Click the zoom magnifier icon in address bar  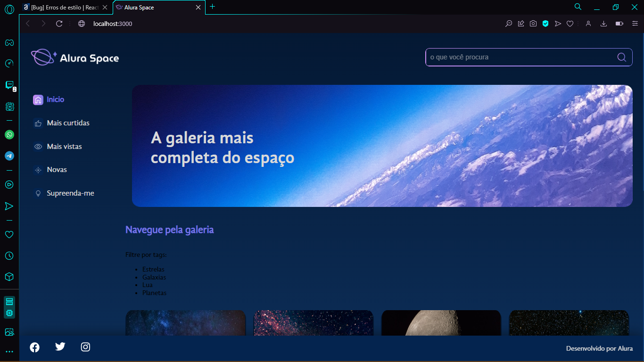509,24
